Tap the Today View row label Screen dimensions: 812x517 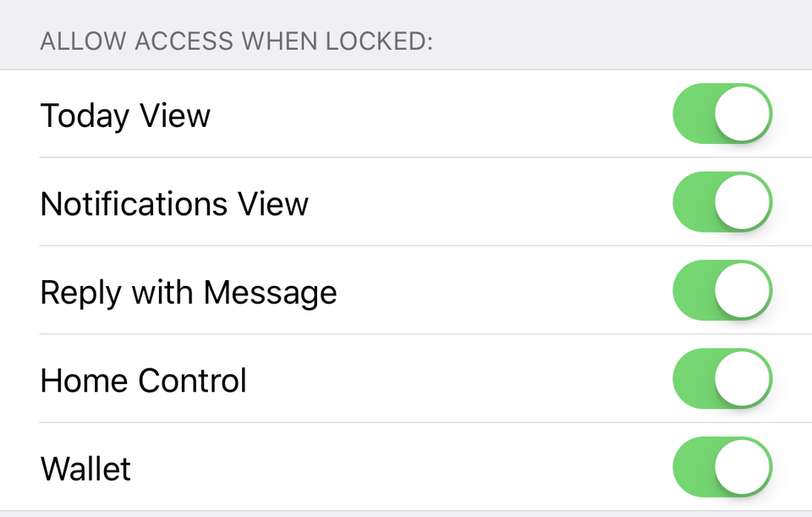pos(124,115)
